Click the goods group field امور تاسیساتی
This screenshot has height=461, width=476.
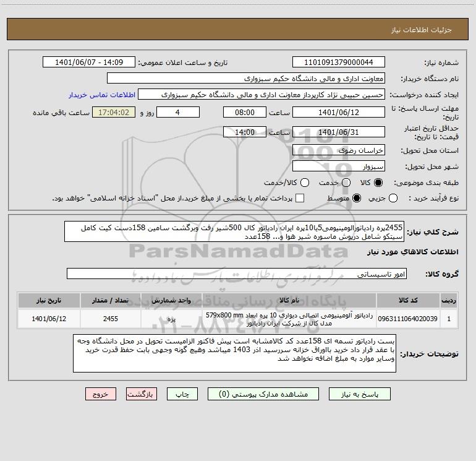coord(237,274)
